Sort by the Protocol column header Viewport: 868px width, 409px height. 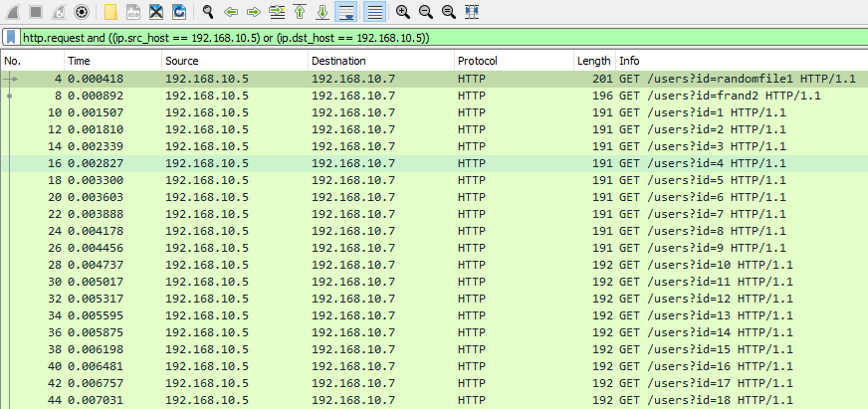tap(513, 61)
